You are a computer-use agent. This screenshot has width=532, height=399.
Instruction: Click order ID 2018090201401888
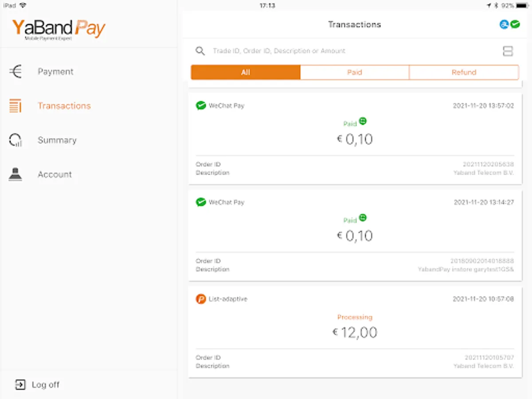coord(482,261)
